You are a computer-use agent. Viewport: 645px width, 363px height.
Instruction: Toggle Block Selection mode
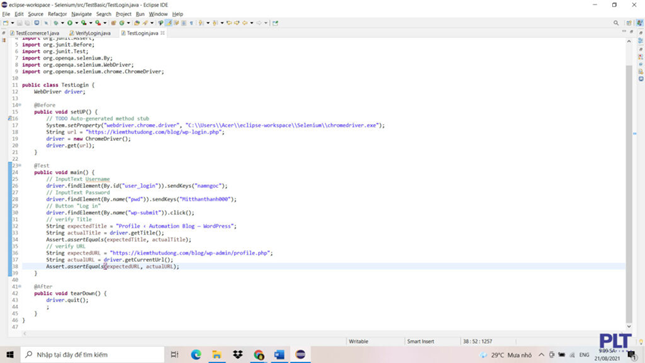tap(183, 23)
